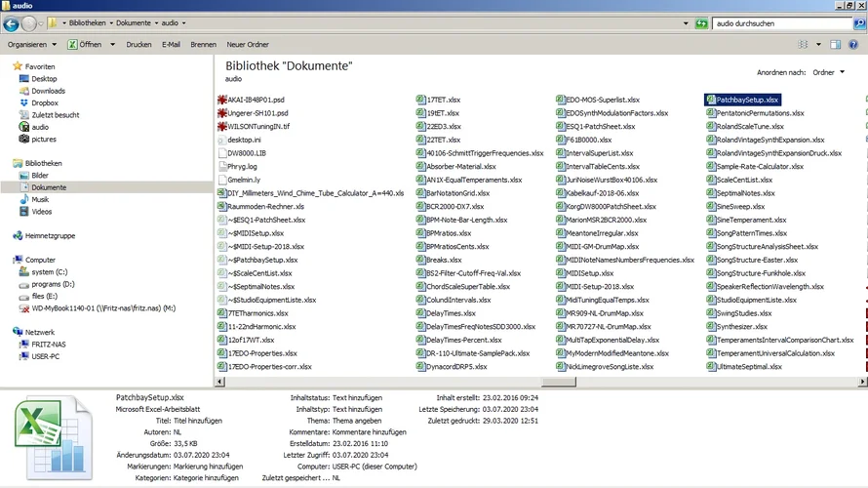Expand the arrow after audio breadcrumb
Image resolution: width=868 pixels, height=488 pixels.
[x=183, y=23]
